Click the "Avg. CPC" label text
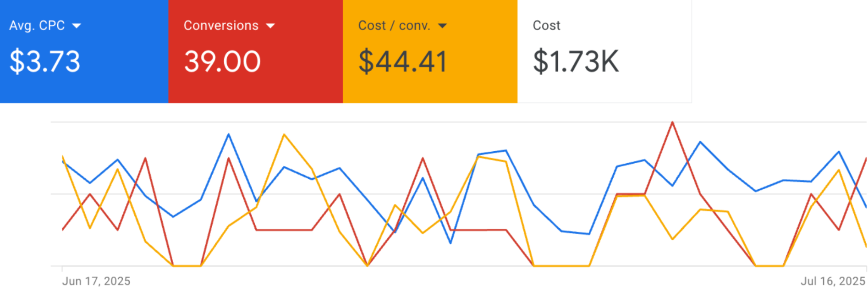Viewport: 868px width, 297px height. [x=37, y=26]
